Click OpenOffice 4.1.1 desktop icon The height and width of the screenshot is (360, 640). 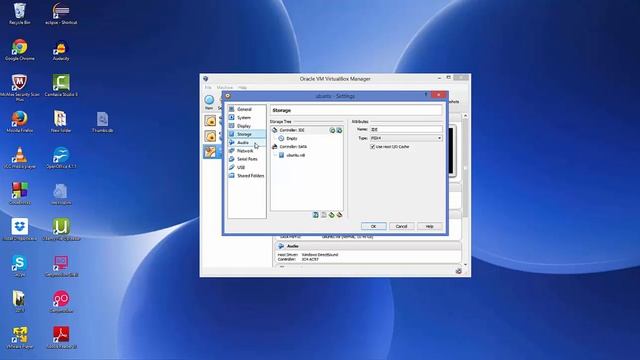[x=61, y=158]
